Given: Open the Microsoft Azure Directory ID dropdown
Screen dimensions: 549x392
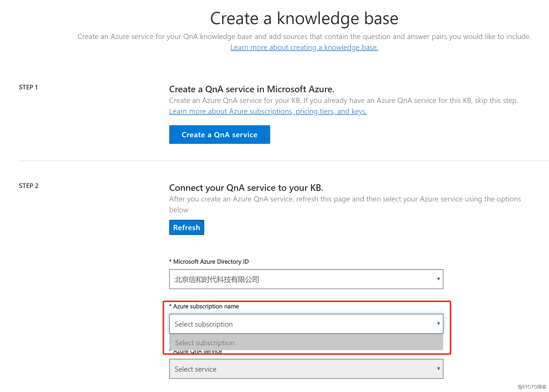Looking at the screenshot, I should [306, 279].
